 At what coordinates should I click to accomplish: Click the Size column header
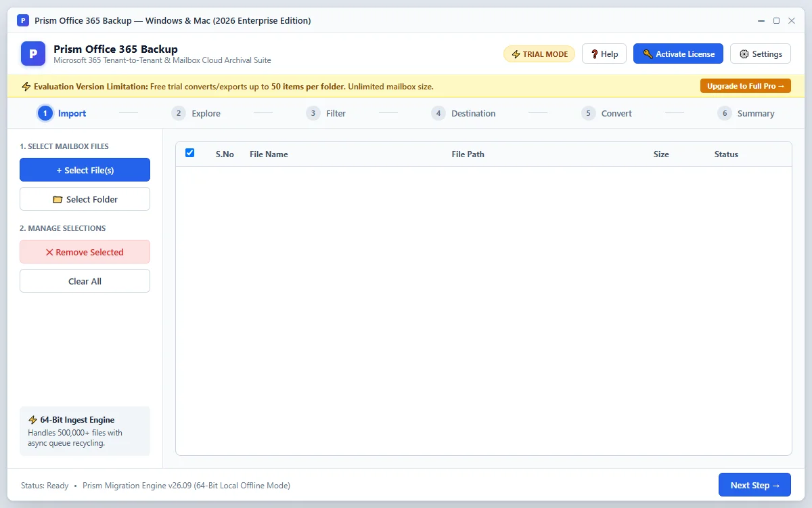661,154
